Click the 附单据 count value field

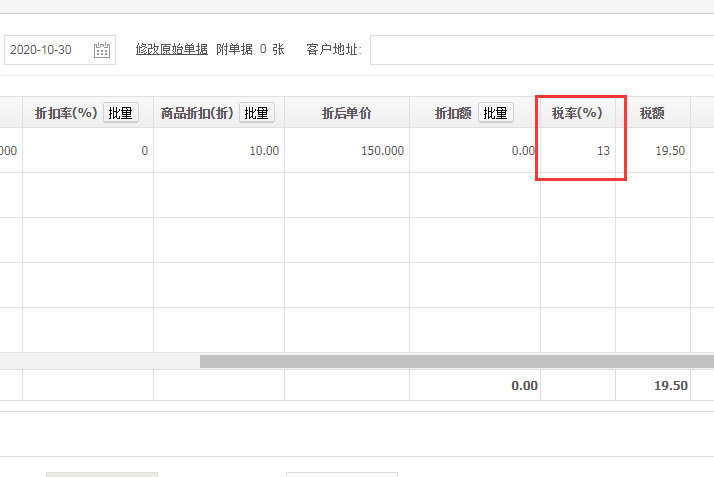pos(263,49)
